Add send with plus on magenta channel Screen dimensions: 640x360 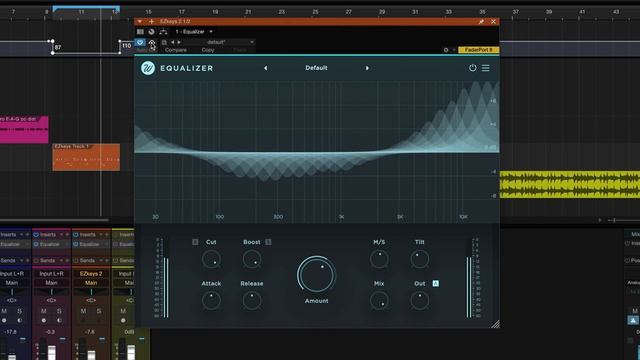[x=67, y=260]
